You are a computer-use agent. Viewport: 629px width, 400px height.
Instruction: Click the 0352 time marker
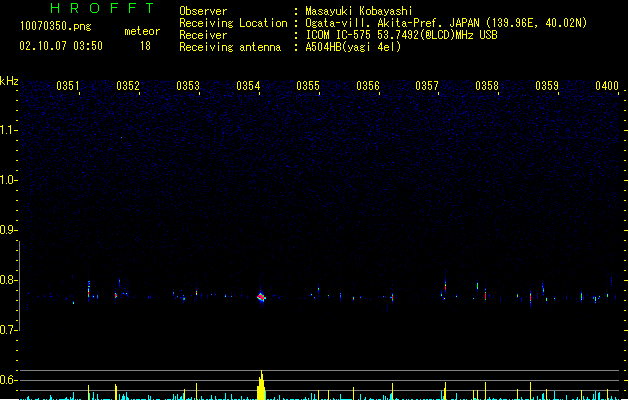(x=128, y=86)
